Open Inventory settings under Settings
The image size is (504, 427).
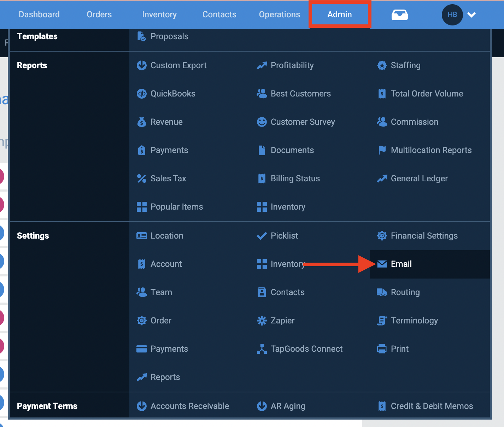[x=287, y=264]
